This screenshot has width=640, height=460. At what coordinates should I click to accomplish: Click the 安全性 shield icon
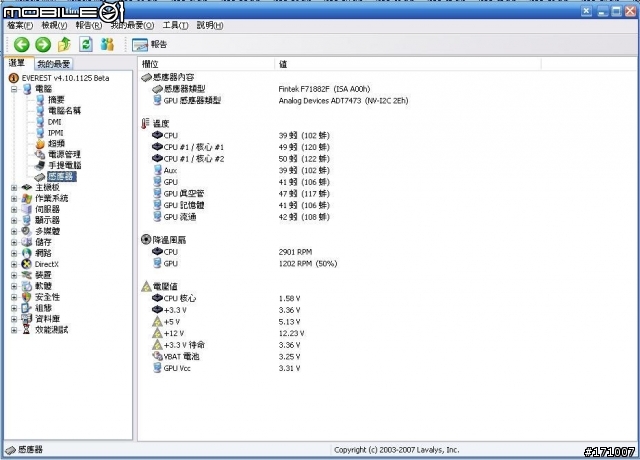coord(27,297)
